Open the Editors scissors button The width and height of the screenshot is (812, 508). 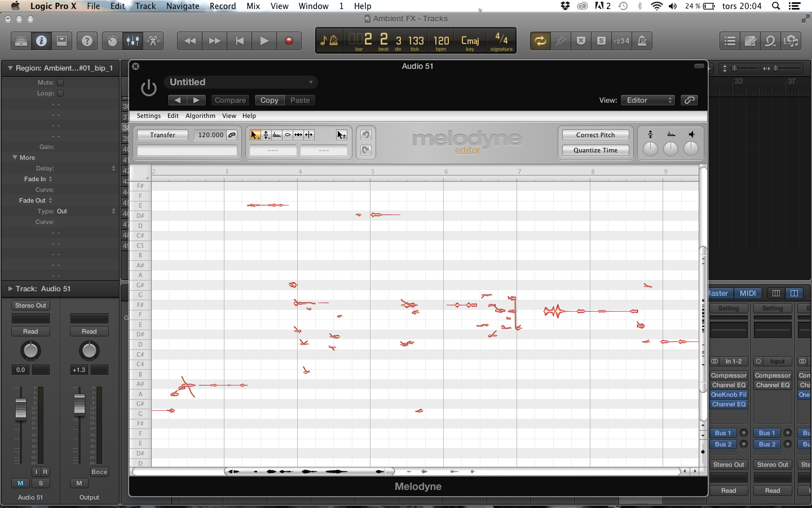153,41
